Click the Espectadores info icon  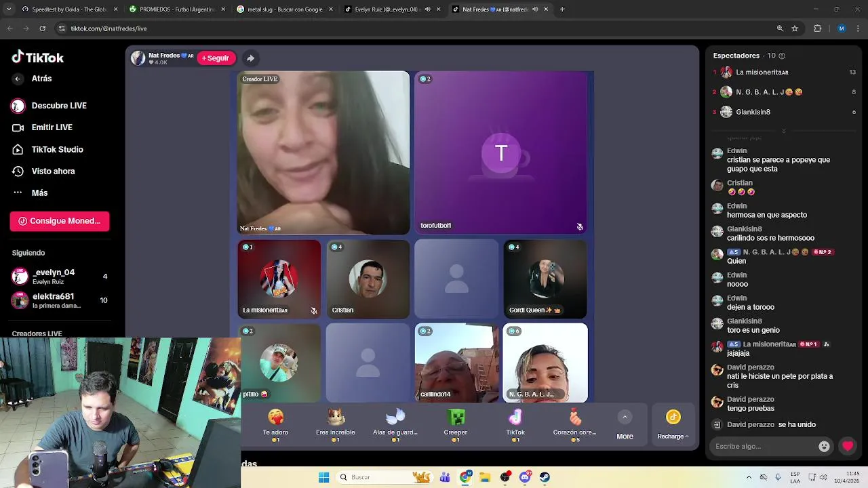coord(782,56)
